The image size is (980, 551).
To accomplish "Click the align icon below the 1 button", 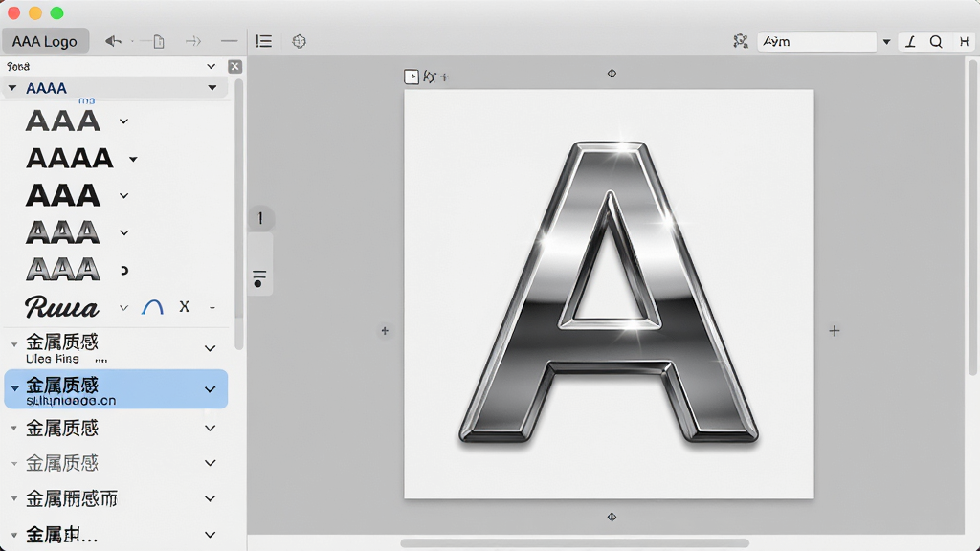I will 259,278.
